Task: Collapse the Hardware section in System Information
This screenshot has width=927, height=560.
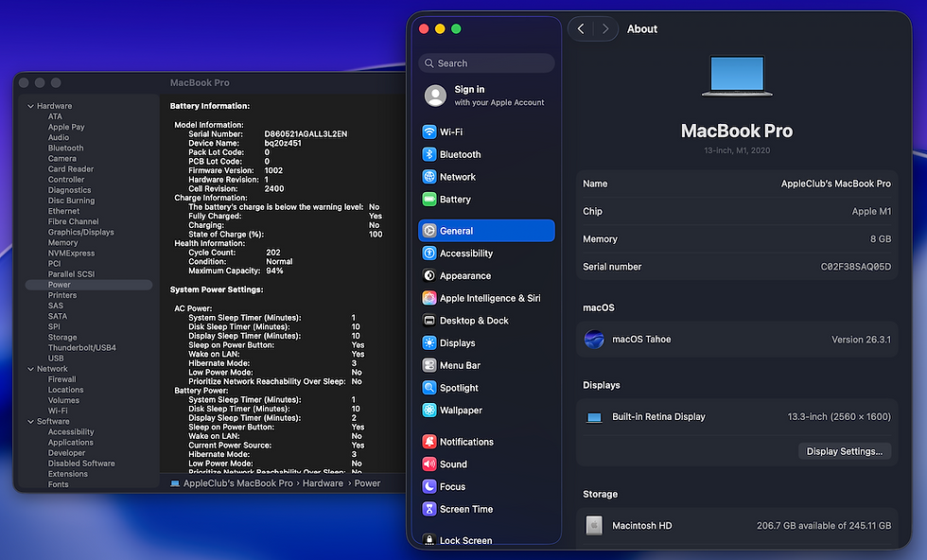Action: pos(30,107)
